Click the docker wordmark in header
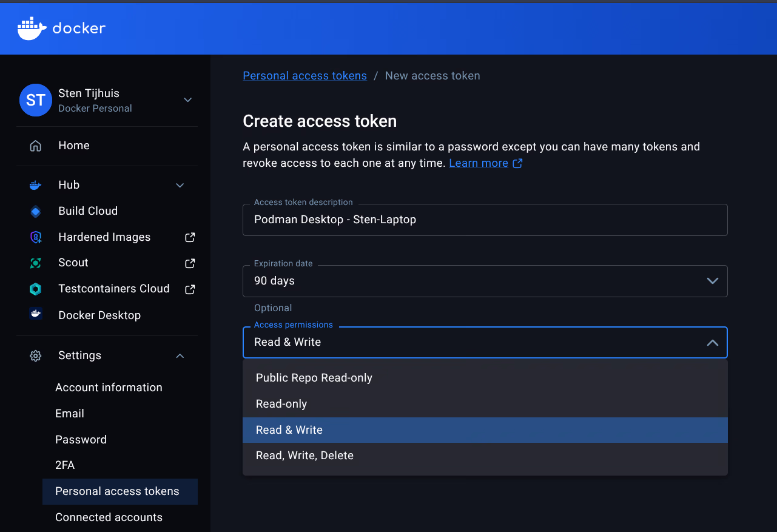The image size is (777, 532). 79,29
